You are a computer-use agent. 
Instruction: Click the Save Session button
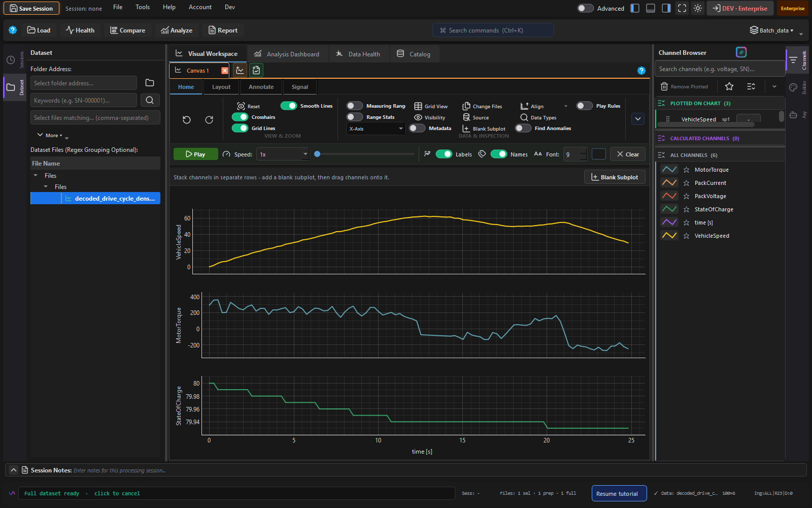pyautogui.click(x=31, y=8)
